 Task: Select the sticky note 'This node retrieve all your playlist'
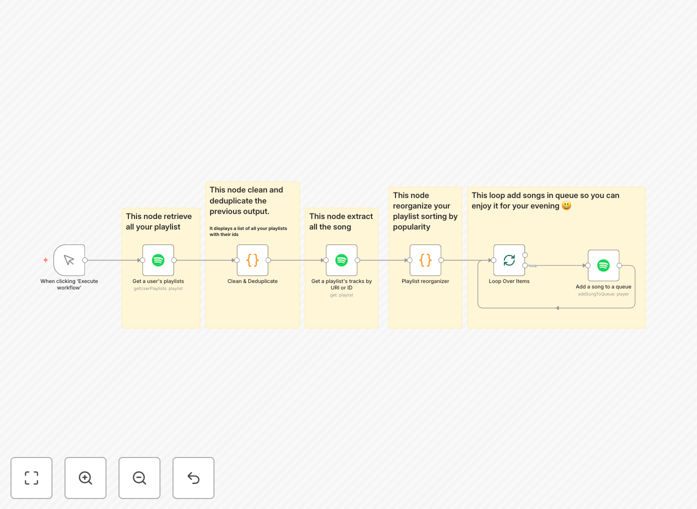[x=161, y=268]
